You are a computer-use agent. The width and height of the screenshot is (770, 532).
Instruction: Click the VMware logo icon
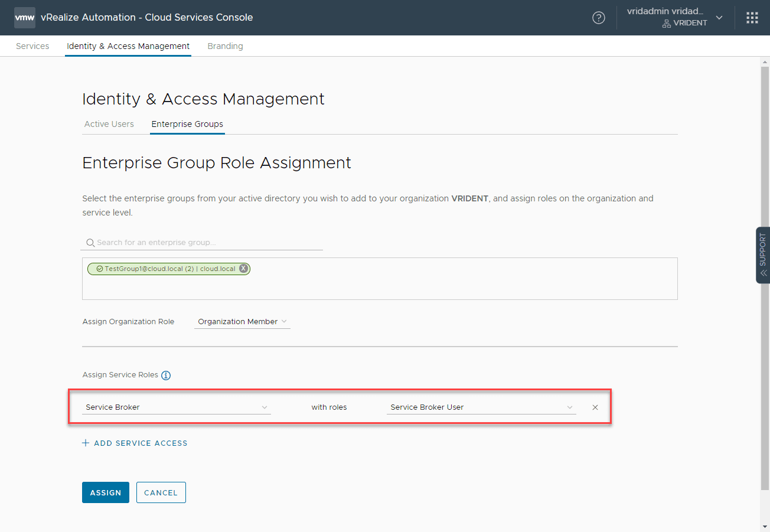coord(24,18)
